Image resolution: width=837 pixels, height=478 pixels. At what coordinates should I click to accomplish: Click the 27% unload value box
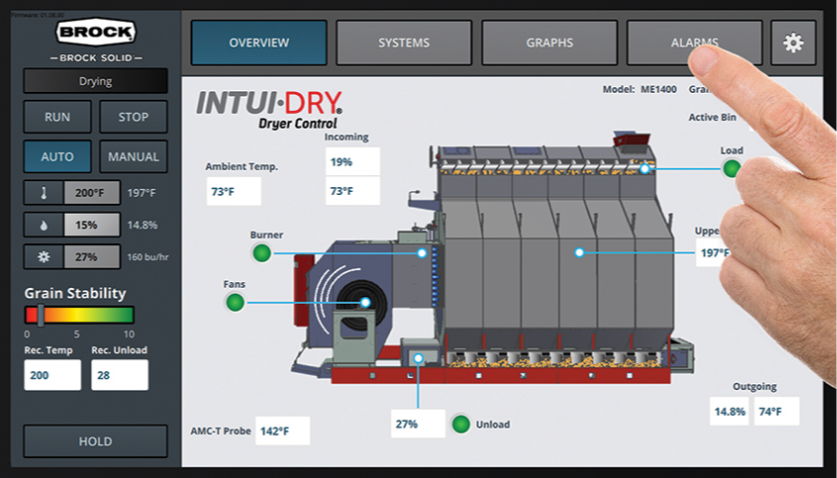418,424
